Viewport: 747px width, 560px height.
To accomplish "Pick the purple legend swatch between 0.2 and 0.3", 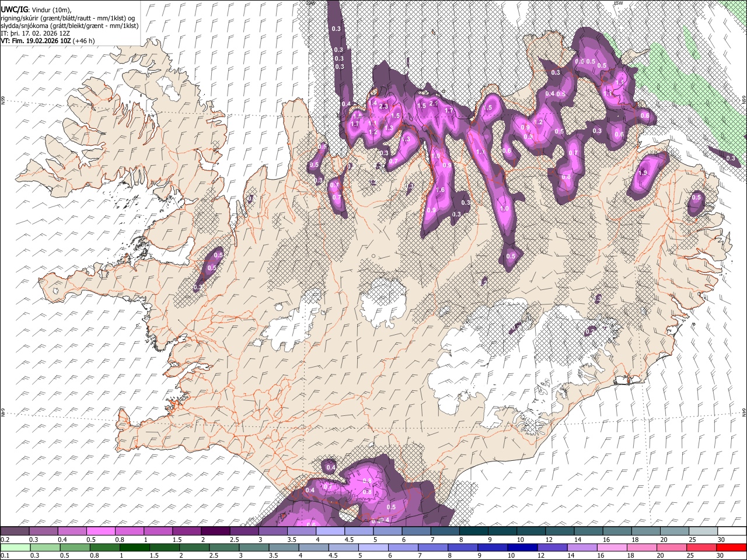I will coord(15,531).
